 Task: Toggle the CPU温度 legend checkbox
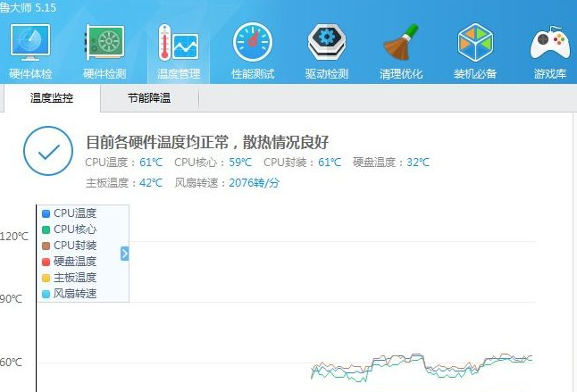point(46,213)
